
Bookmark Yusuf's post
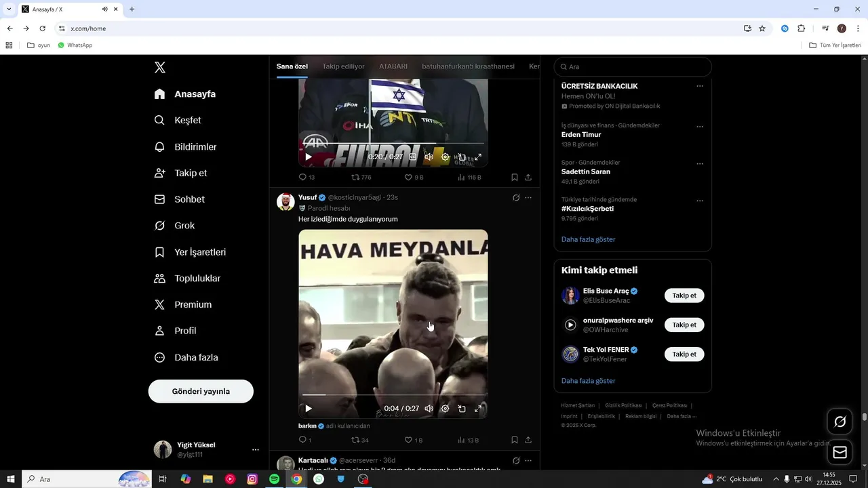[515, 440]
